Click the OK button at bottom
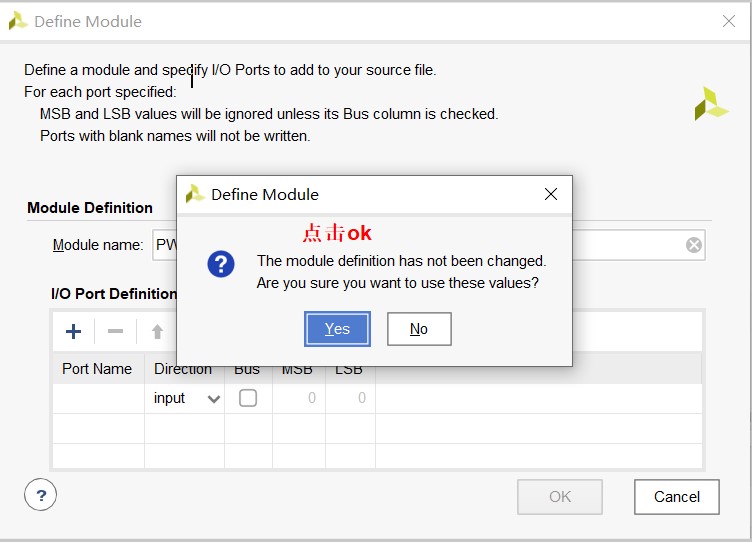752x542 pixels. tap(560, 497)
